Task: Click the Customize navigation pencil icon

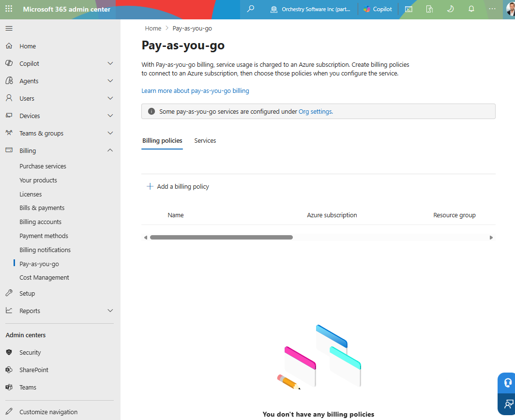Action: (9, 411)
